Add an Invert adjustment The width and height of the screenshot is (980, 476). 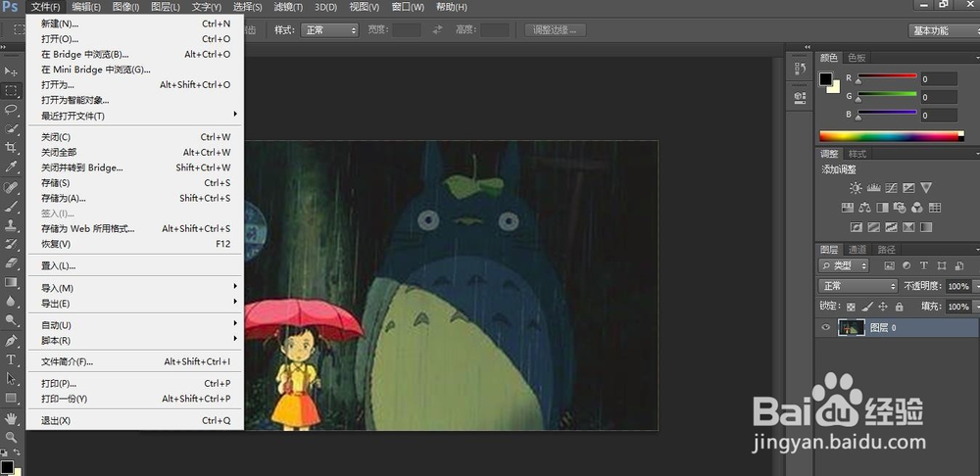pos(857,227)
